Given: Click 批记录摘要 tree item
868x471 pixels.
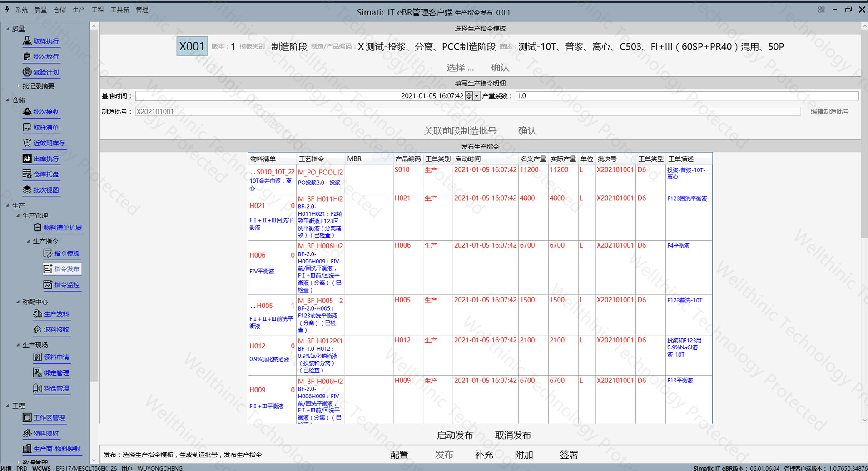Looking at the screenshot, I should (39, 86).
